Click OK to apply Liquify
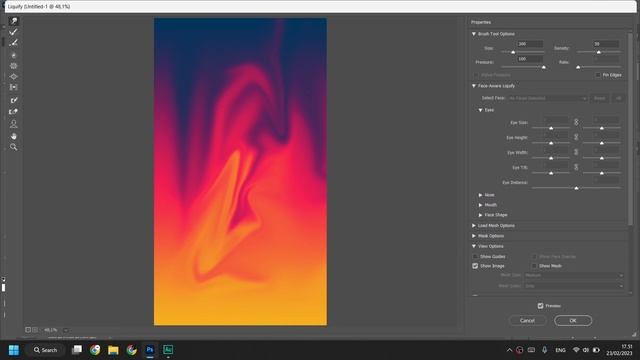 point(573,320)
